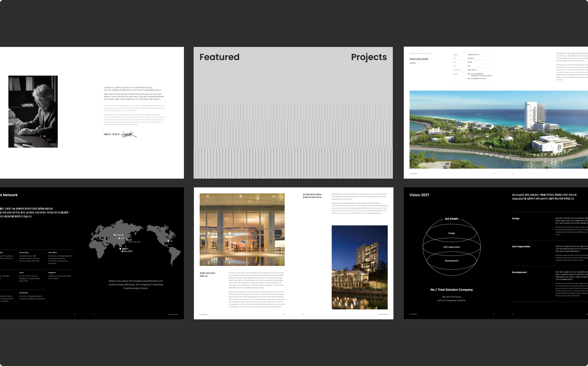Open the hotel tower night exterior photo
The height and width of the screenshot is (366, 588).
point(359,267)
